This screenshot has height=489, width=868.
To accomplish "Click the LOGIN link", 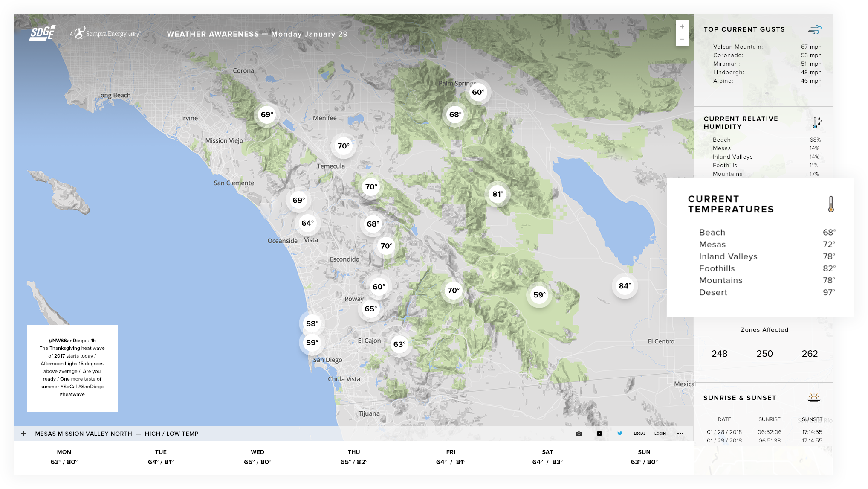I will pos(660,434).
